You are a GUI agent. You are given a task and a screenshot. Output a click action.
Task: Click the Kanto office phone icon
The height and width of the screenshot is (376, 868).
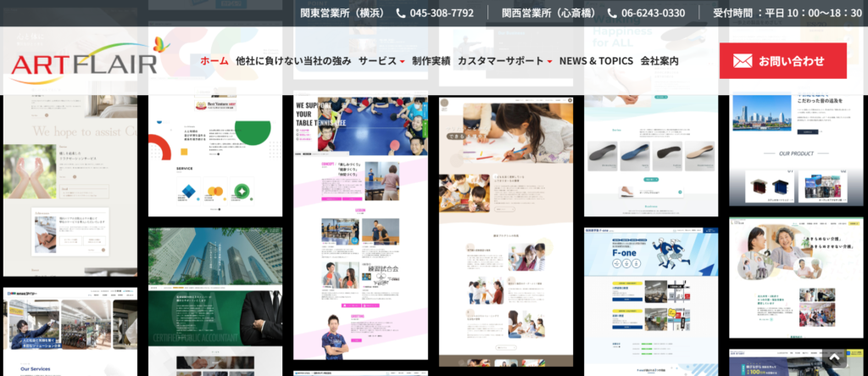click(401, 14)
